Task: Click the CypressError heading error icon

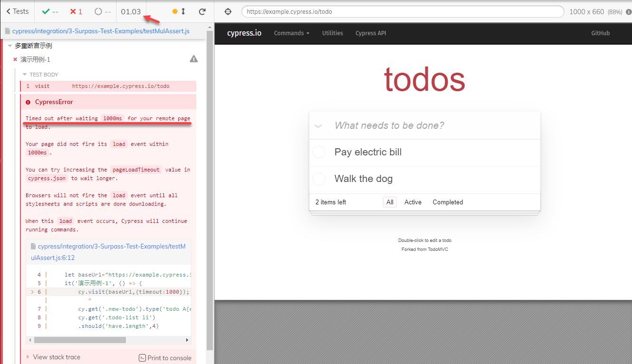Action: pyautogui.click(x=28, y=102)
